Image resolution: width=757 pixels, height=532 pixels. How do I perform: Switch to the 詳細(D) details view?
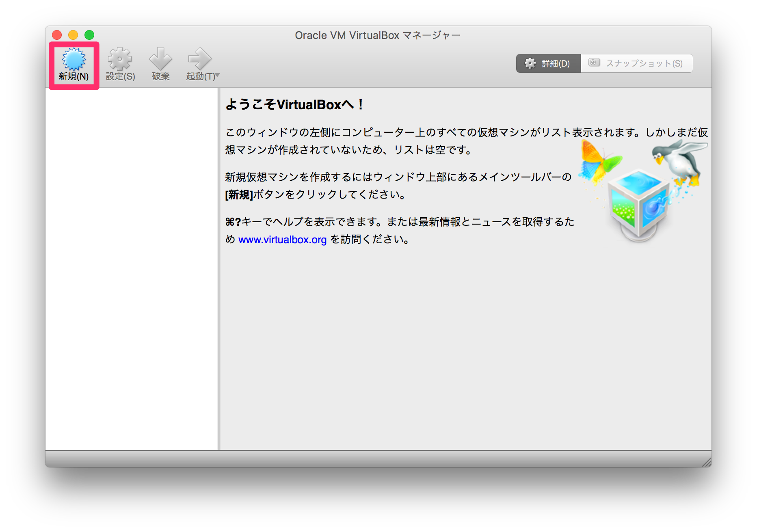(x=548, y=63)
